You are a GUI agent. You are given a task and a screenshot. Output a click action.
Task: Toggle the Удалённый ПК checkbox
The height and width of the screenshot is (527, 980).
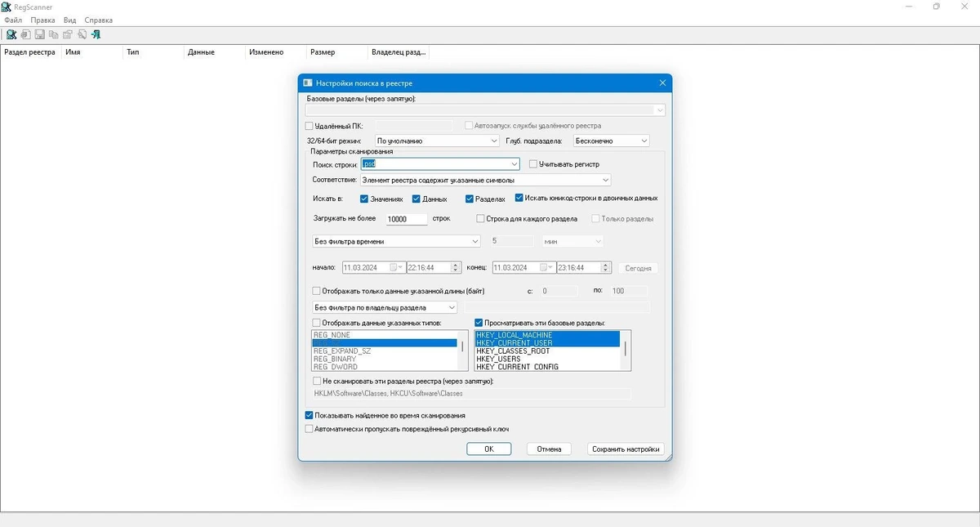click(x=310, y=127)
